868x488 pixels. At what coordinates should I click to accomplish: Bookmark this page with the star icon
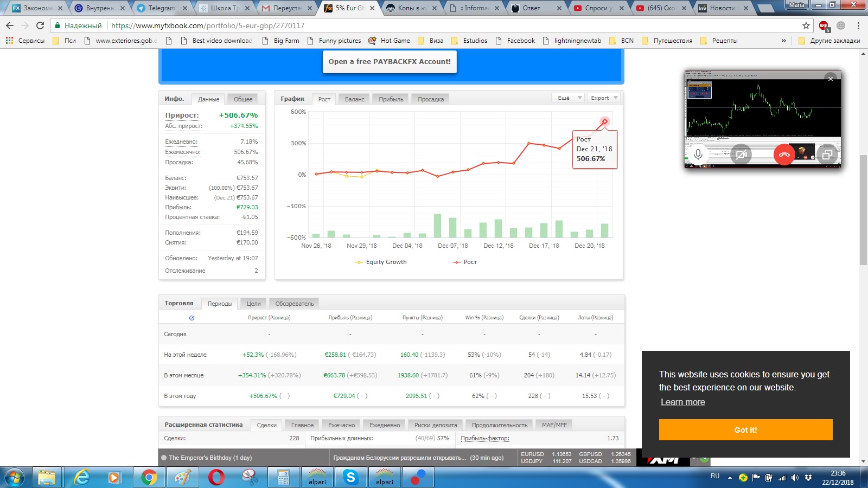(x=806, y=25)
